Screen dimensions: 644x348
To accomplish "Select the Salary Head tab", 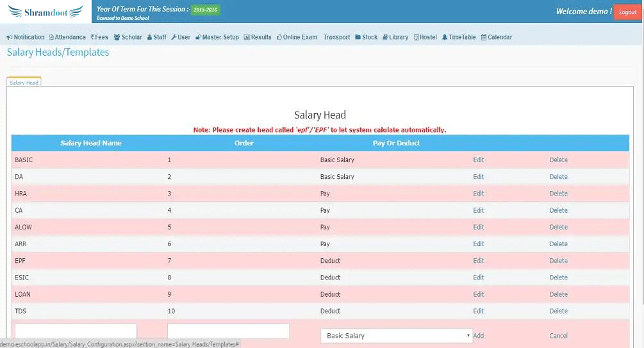I will point(24,83).
